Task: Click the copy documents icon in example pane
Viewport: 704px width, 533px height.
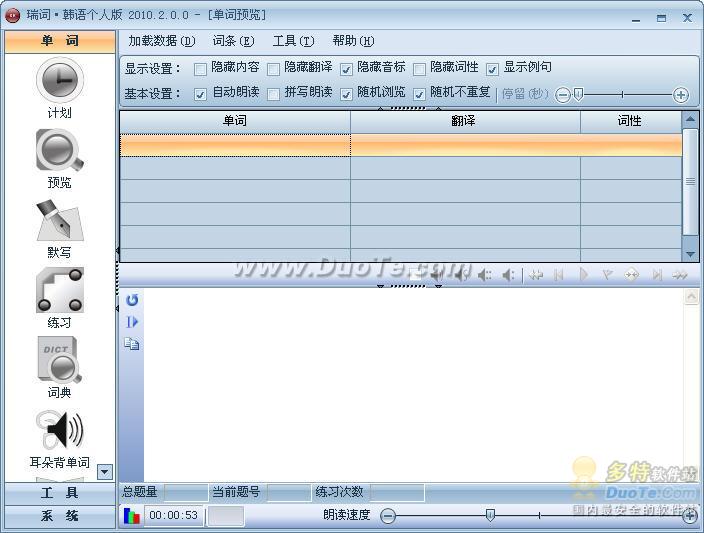Action: [132, 344]
